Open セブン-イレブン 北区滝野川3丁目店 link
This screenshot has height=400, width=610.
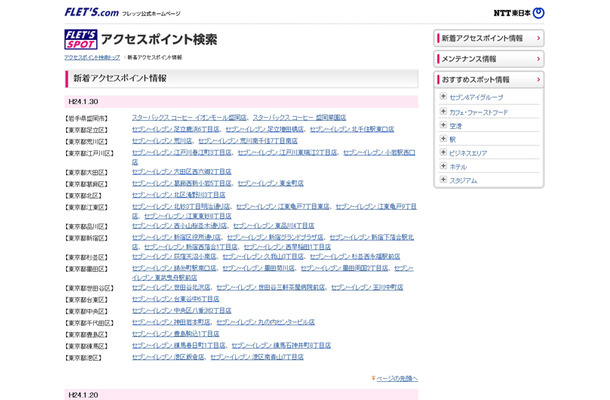coord(179,195)
